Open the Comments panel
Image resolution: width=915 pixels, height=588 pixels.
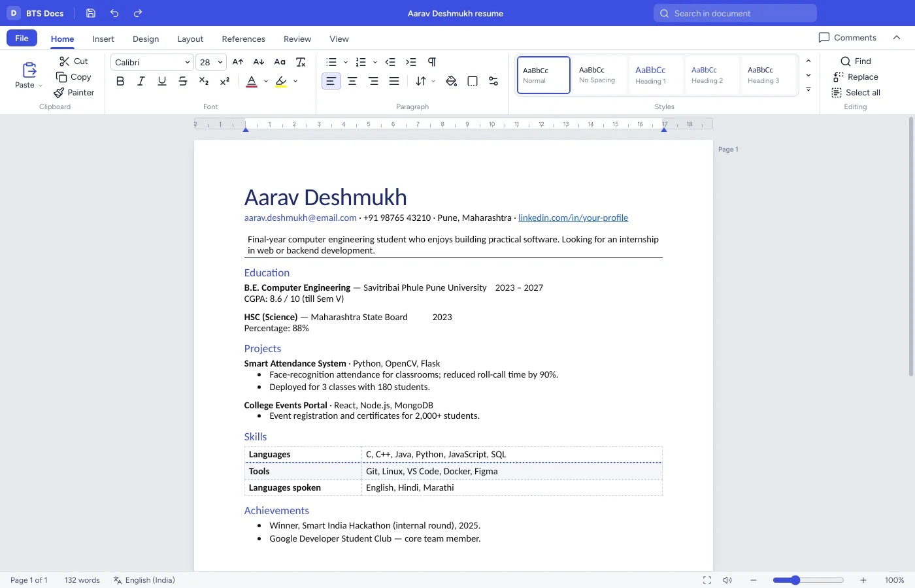coord(848,38)
